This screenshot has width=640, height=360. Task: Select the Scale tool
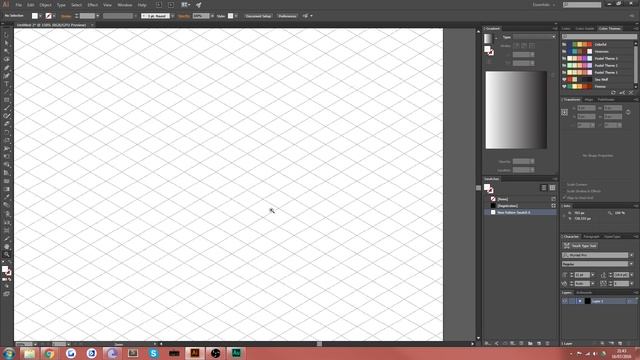click(x=6, y=141)
